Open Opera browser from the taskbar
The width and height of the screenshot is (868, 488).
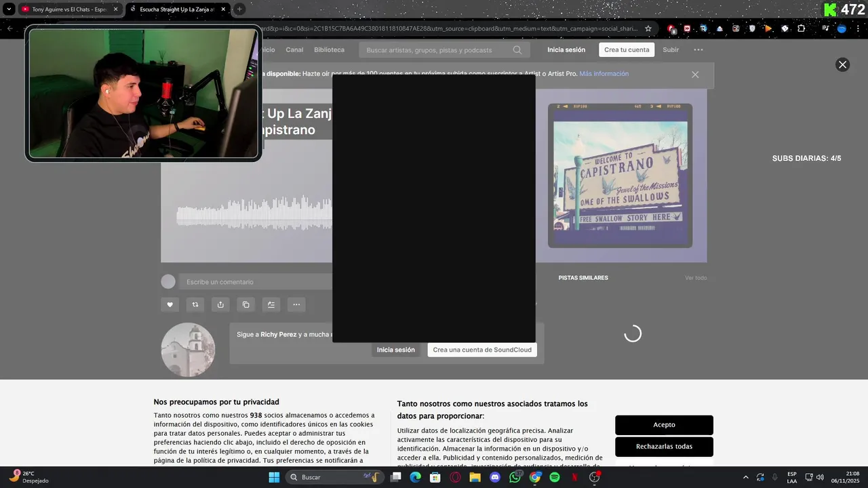point(455,477)
